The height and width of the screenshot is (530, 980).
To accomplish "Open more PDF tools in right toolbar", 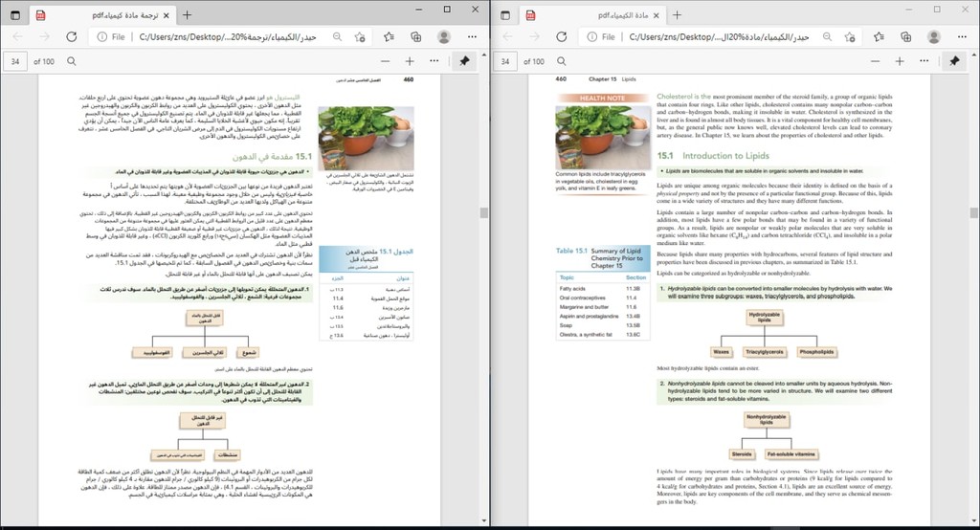I will [x=924, y=61].
